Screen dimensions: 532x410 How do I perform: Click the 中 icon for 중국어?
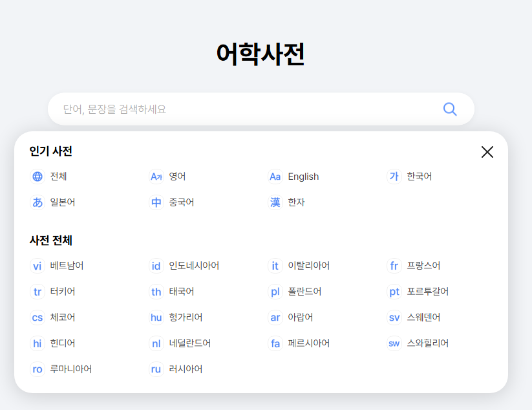156,202
